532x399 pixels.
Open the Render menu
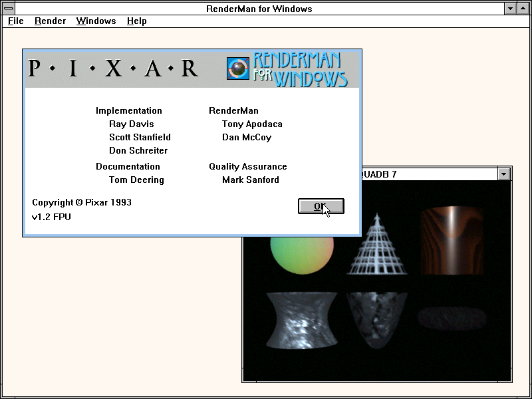point(50,21)
